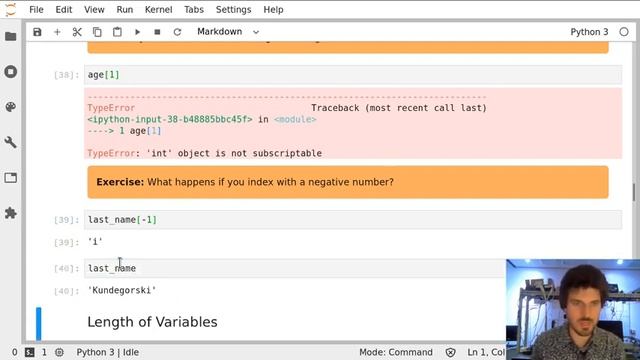Save the notebook with the disk icon
The width and height of the screenshot is (640, 360).
tap(37, 32)
